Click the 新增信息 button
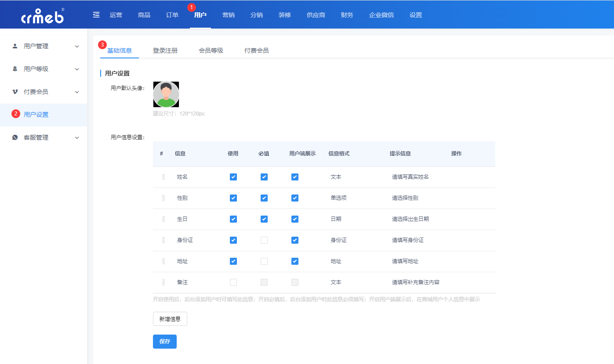This screenshot has width=614, height=364. point(170,319)
